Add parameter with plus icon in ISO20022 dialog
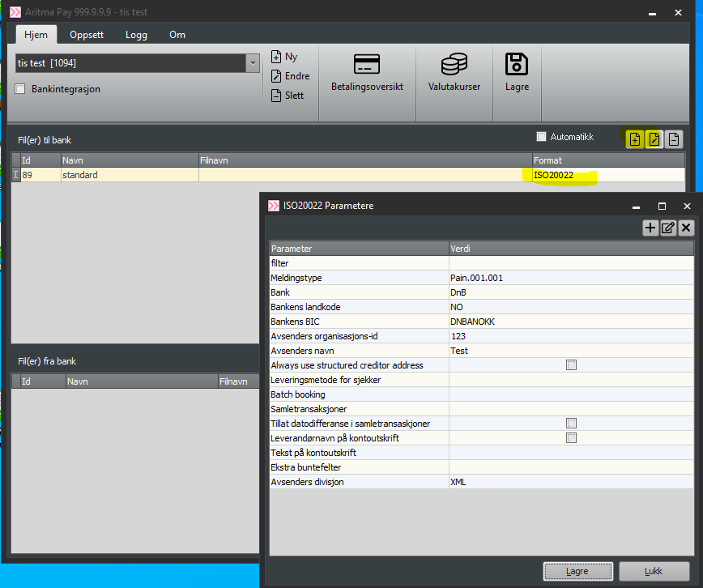This screenshot has height=588, width=703. (650, 228)
